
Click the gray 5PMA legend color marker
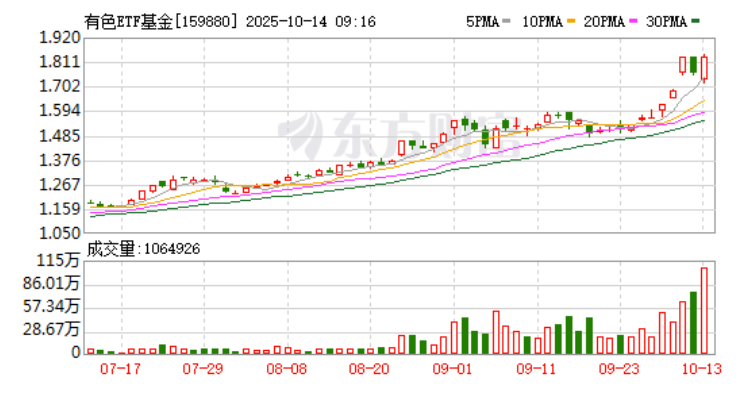pyautogui.click(x=506, y=21)
